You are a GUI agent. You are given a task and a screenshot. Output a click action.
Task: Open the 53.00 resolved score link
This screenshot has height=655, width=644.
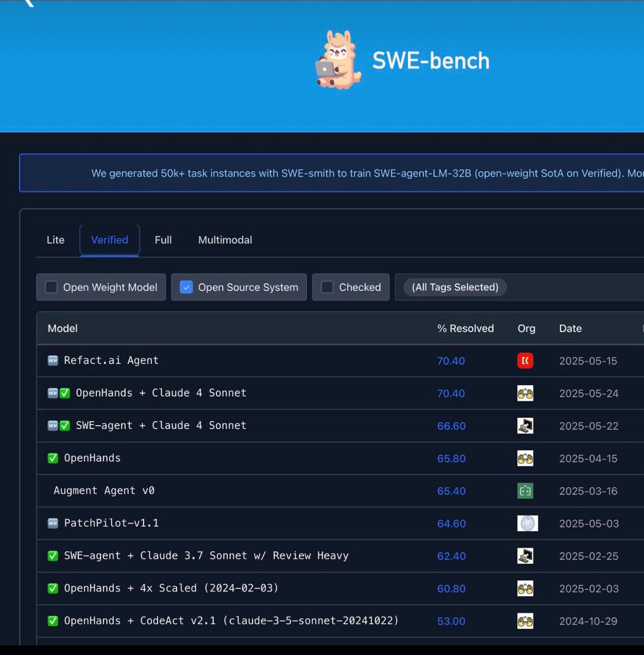coord(451,621)
